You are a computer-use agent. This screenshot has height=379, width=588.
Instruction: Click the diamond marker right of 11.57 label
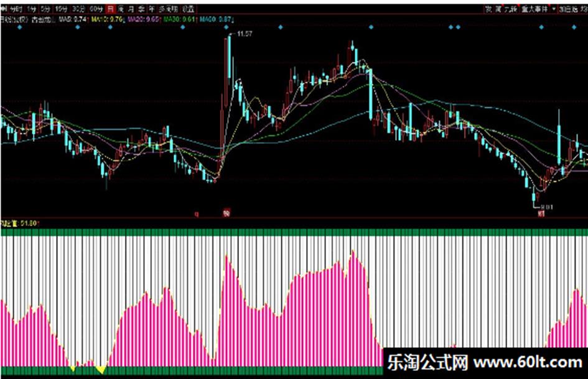280,27
